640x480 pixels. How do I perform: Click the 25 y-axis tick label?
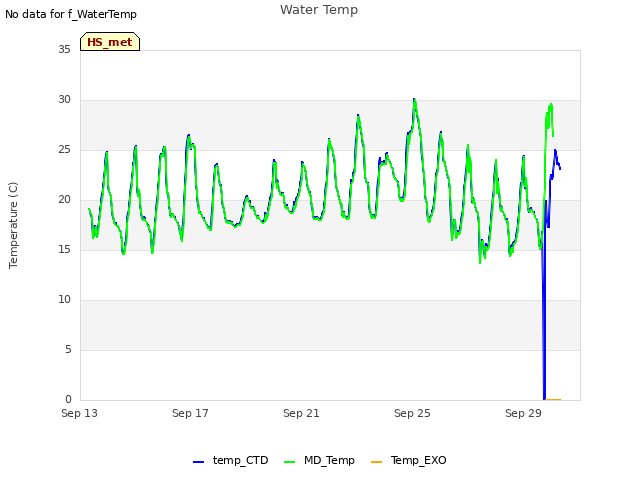(x=64, y=149)
